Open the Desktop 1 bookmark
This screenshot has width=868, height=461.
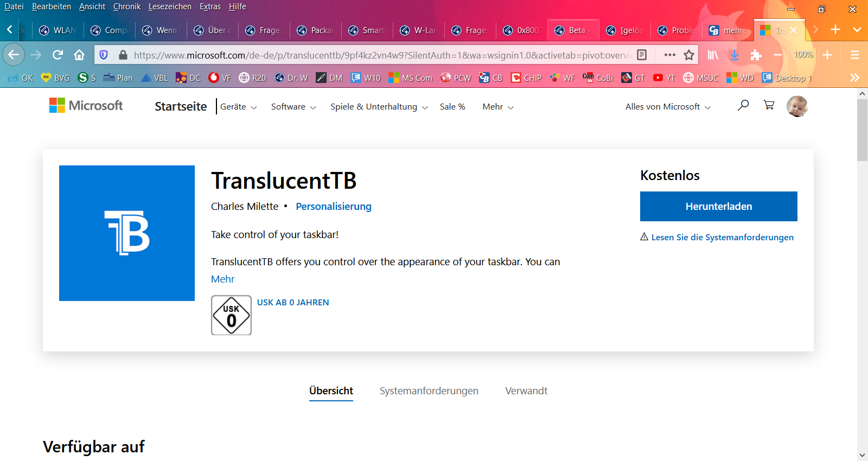(787, 78)
